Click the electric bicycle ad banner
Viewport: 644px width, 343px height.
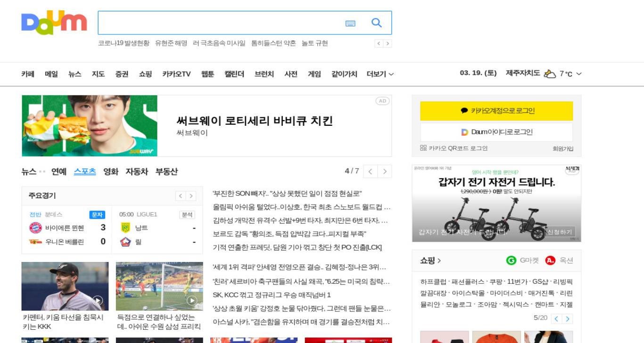click(496, 204)
